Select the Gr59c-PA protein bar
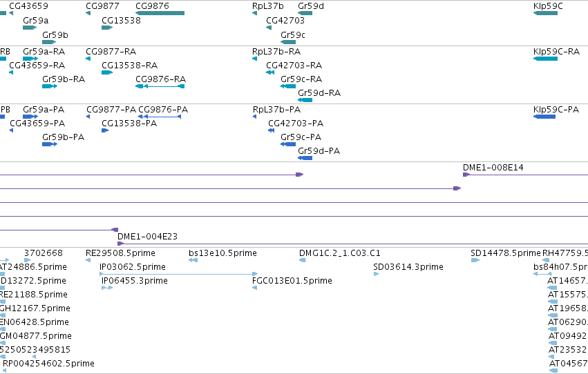Viewport: 588px width, 374px height. coord(288,144)
